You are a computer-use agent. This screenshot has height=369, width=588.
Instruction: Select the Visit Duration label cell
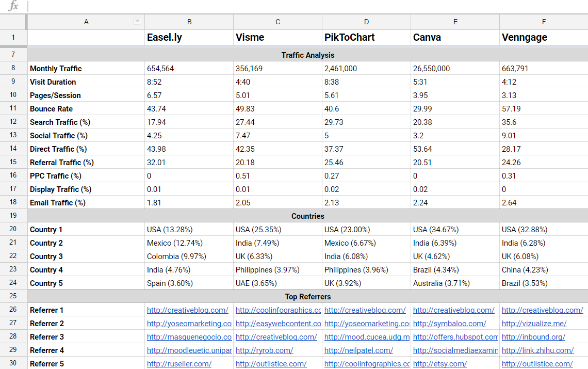[x=86, y=82]
